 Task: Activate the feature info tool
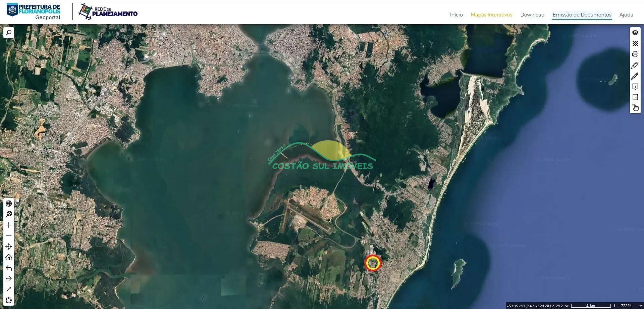(635, 86)
